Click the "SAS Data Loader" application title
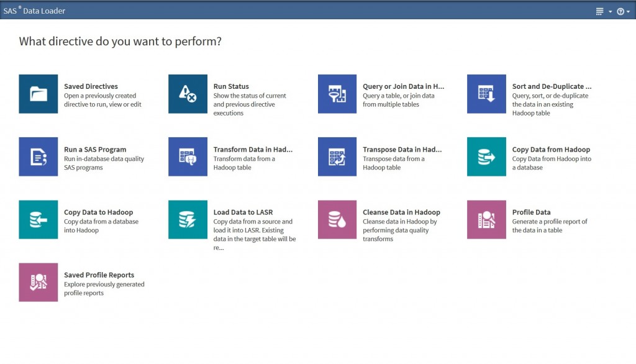Image resolution: width=636 pixels, height=364 pixels. click(34, 11)
